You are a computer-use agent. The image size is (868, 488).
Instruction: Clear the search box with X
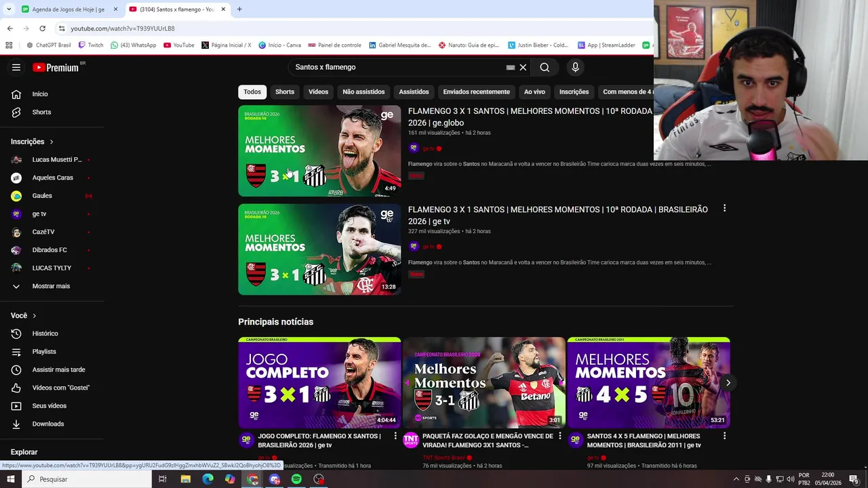click(523, 67)
